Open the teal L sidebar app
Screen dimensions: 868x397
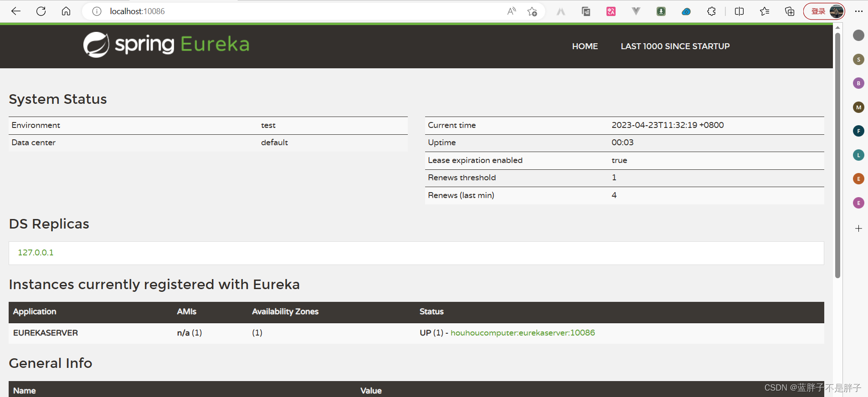858,155
